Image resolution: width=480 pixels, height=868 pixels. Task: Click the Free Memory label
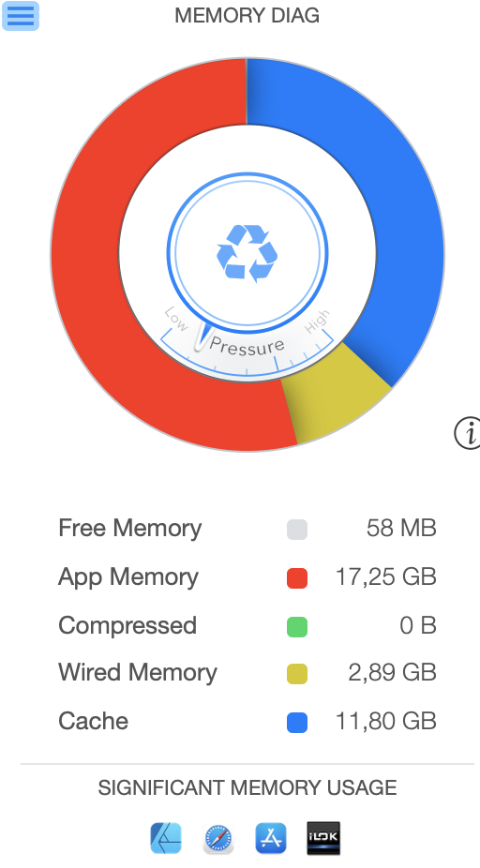[130, 528]
